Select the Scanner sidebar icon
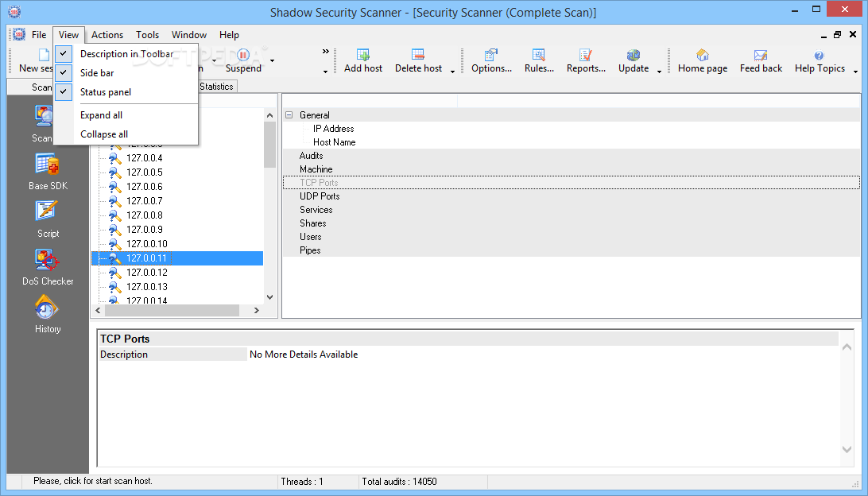Screen dimensions: 868x496 click(45, 117)
